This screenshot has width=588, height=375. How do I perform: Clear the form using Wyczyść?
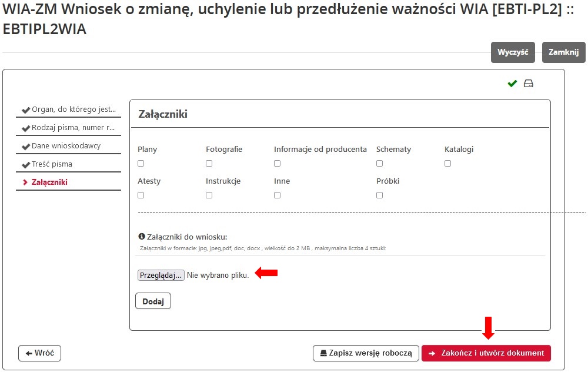pos(512,52)
